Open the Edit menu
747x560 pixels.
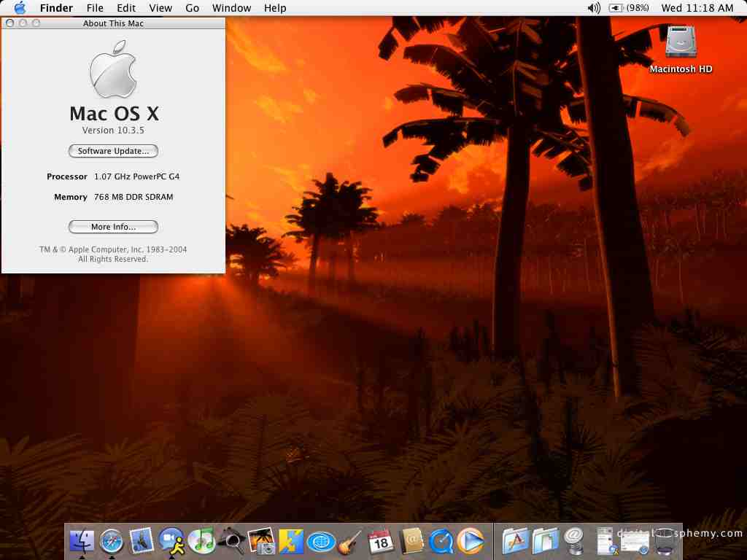coord(126,8)
